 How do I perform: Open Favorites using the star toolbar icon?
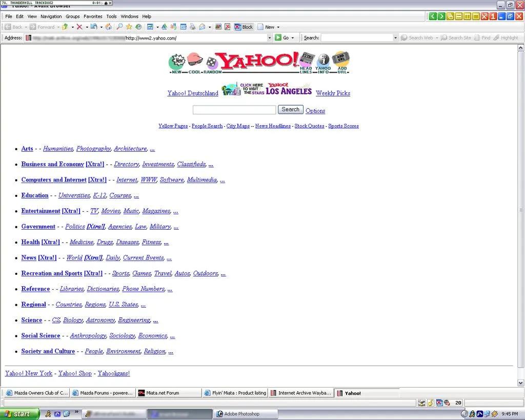[x=129, y=26]
